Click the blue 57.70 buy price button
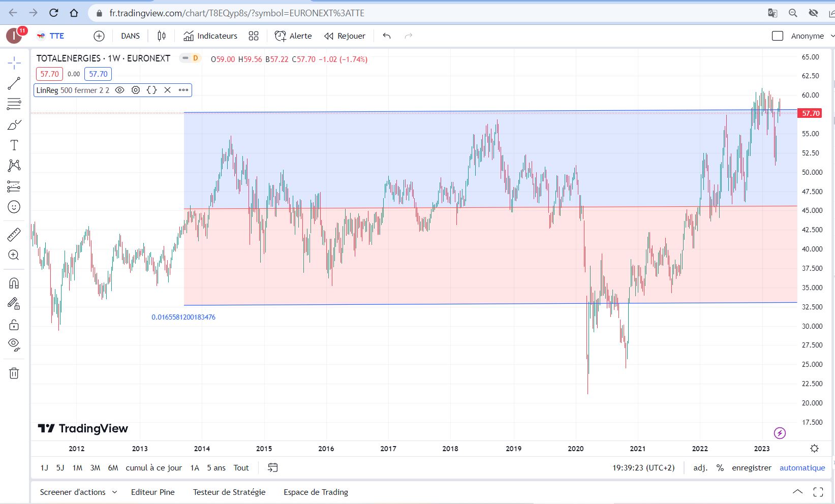 98,74
